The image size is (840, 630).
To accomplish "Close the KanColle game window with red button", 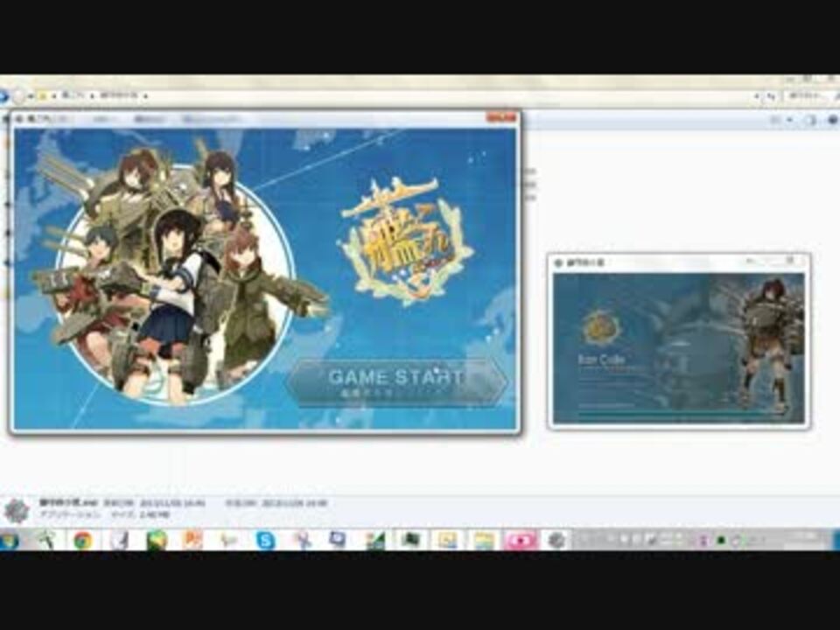I will tap(502, 116).
